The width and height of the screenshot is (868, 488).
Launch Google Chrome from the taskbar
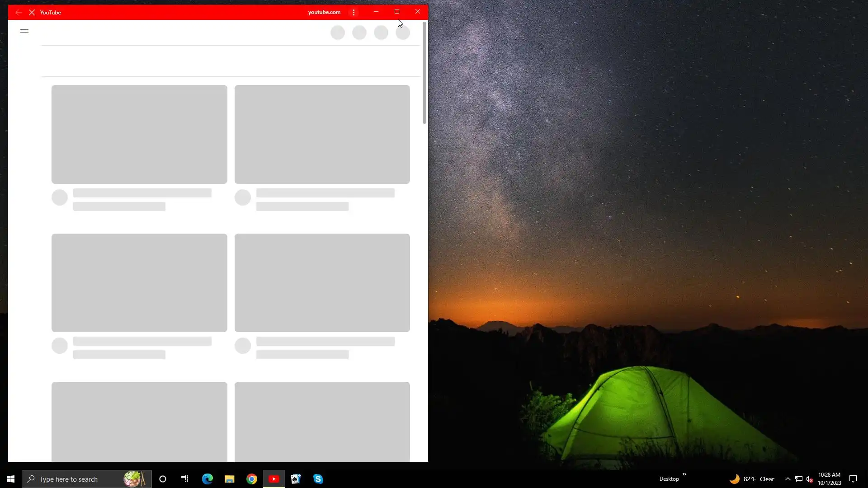252,479
